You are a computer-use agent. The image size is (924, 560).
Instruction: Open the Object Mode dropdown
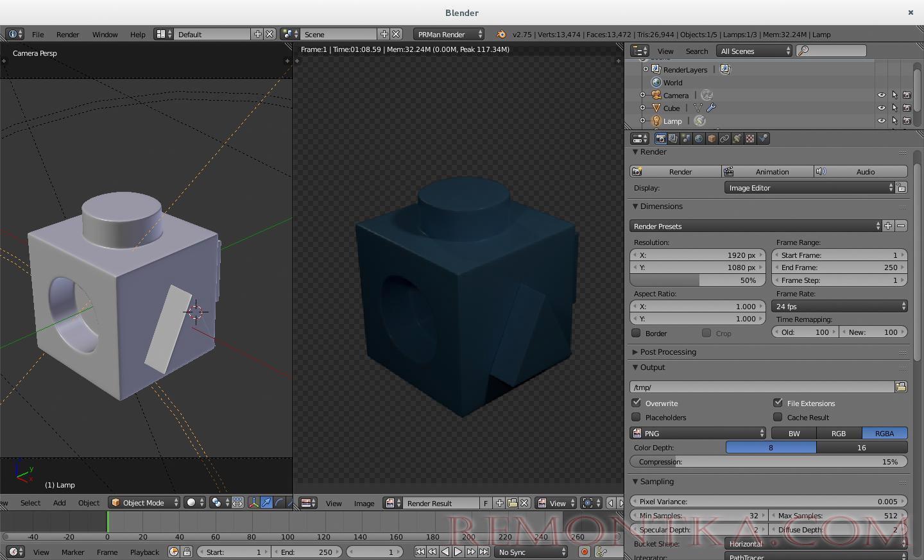144,503
